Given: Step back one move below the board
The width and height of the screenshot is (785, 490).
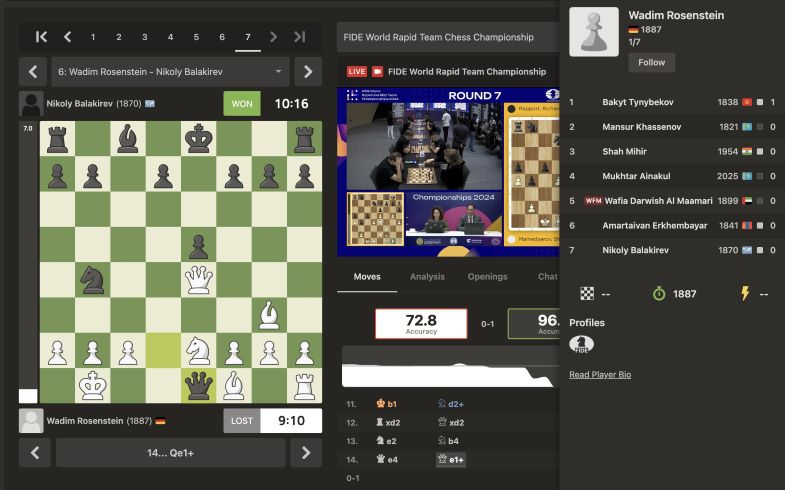Looking at the screenshot, I should [34, 453].
